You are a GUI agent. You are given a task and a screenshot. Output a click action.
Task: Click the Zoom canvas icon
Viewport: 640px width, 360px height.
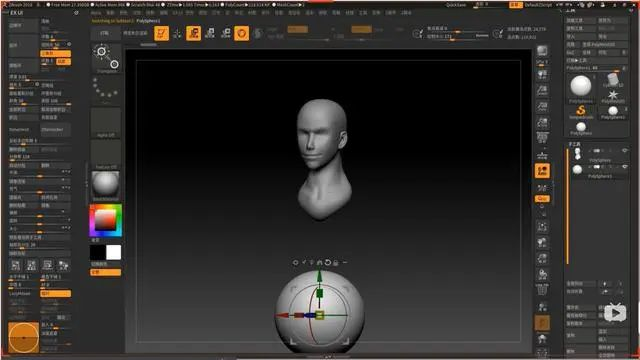542,91
